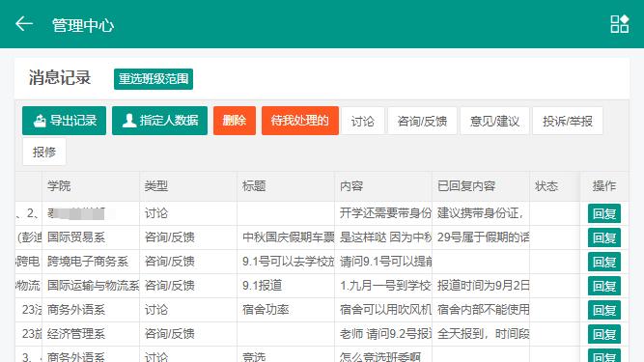Image resolution: width=644 pixels, height=362 pixels.
Task: Click the 操作 column header
Action: 604,186
